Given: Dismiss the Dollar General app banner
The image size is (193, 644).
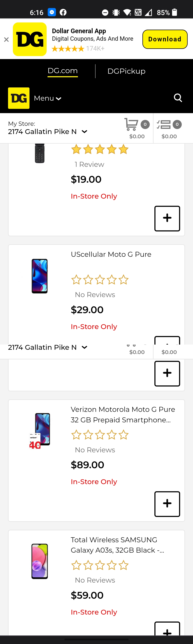Looking at the screenshot, I should pyautogui.click(x=6, y=39).
